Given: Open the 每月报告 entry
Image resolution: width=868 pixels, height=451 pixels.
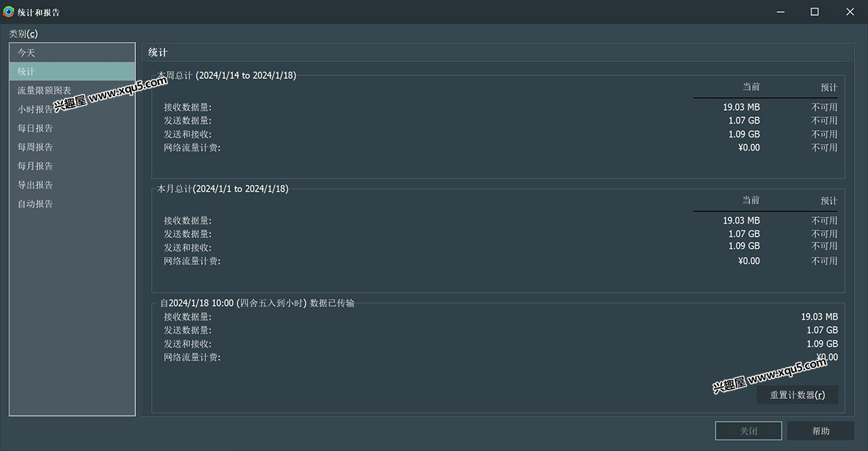Looking at the screenshot, I should tap(35, 166).
